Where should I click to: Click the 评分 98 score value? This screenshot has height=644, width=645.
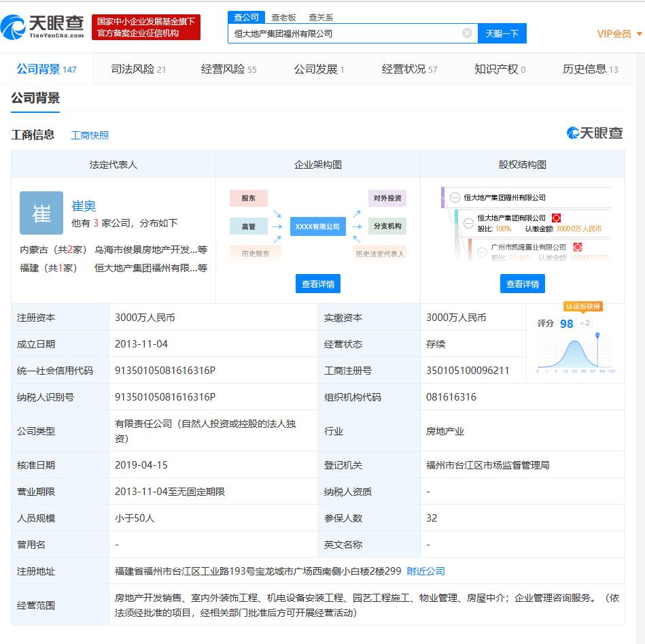pyautogui.click(x=566, y=324)
